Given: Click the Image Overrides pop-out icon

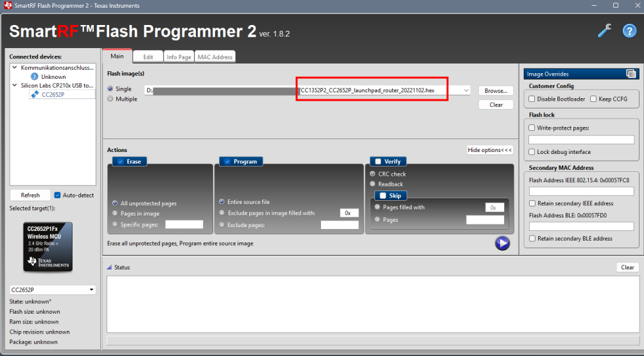Looking at the screenshot, I should point(631,74).
